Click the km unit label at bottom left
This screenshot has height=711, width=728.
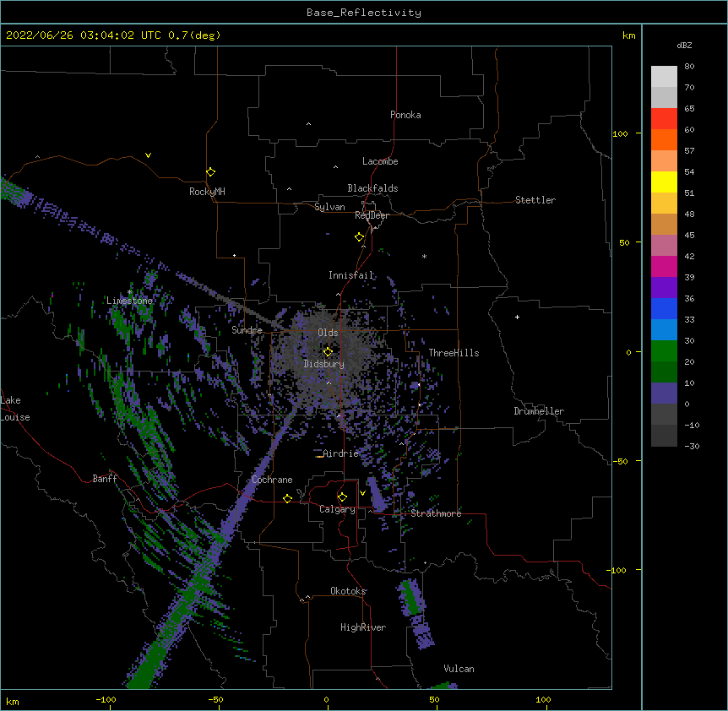pos(13,702)
